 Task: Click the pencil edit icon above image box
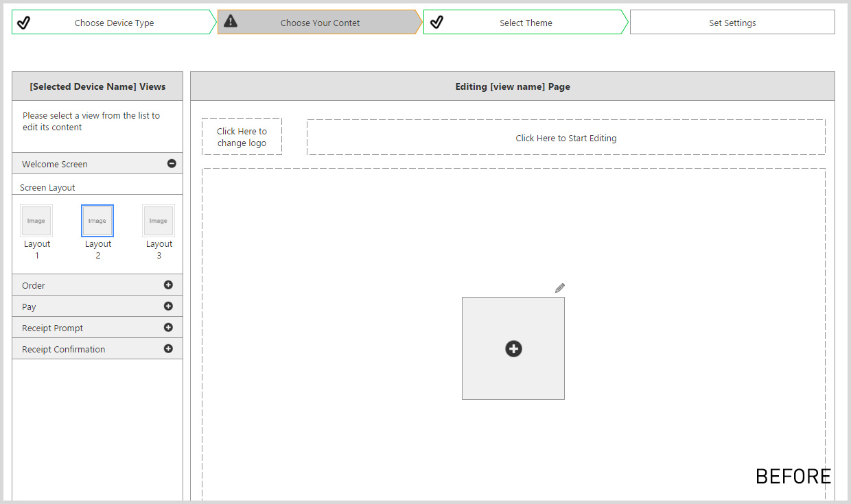coord(560,288)
